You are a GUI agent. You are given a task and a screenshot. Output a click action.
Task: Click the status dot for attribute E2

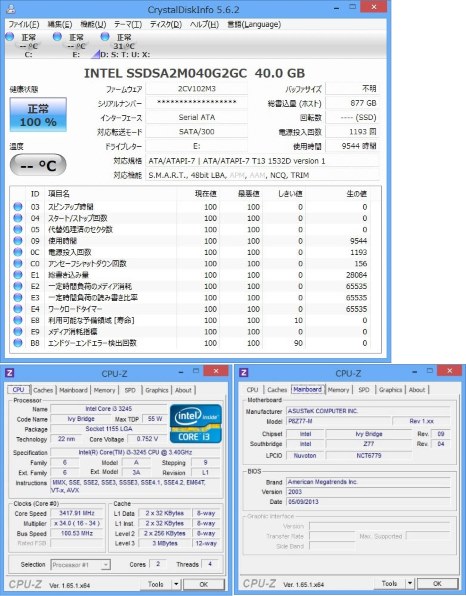click(17, 286)
